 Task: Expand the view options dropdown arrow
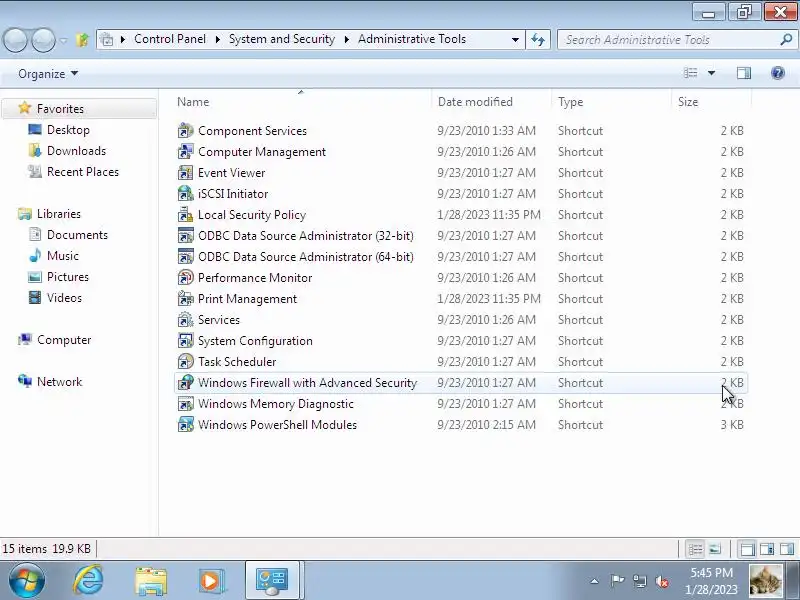coord(711,73)
